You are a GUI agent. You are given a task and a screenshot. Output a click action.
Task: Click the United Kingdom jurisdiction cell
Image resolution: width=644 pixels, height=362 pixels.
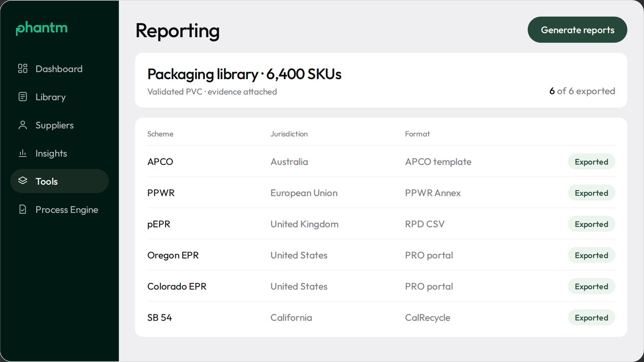point(305,224)
